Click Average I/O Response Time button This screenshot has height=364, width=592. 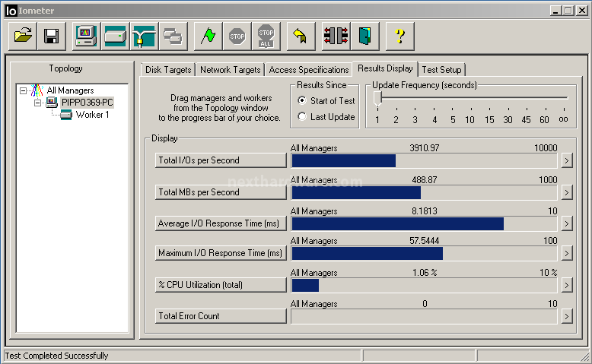pyautogui.click(x=221, y=223)
